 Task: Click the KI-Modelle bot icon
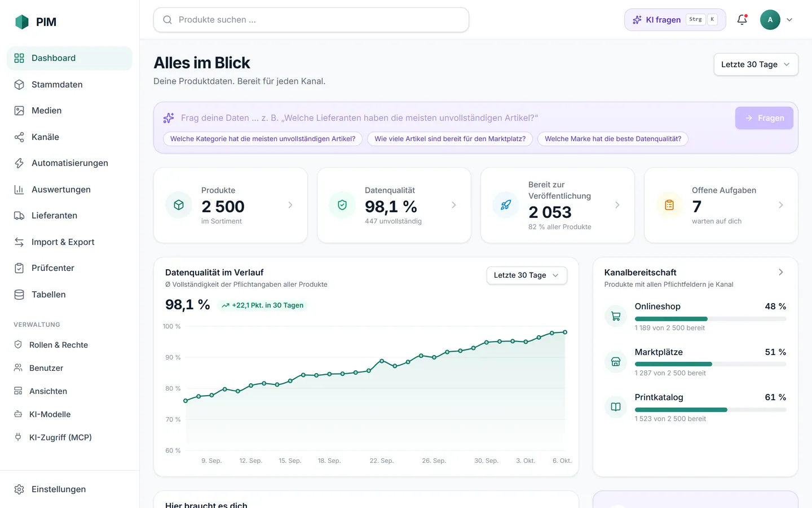click(18, 414)
